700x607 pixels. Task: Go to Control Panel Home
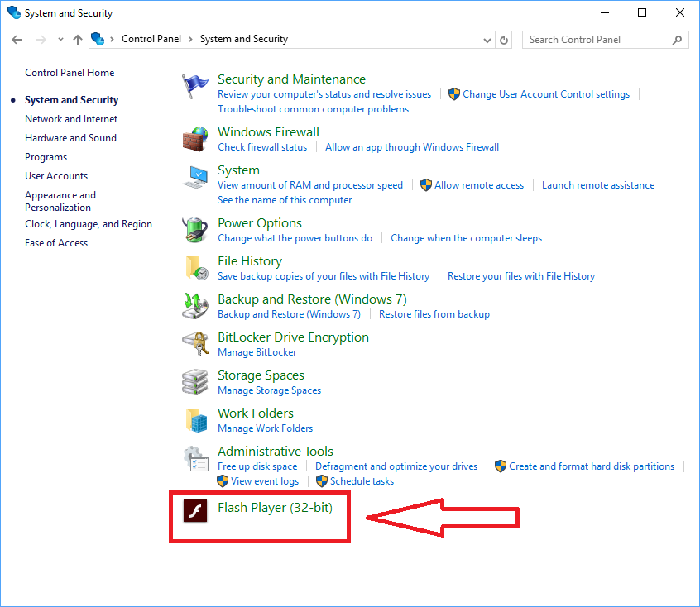point(70,73)
